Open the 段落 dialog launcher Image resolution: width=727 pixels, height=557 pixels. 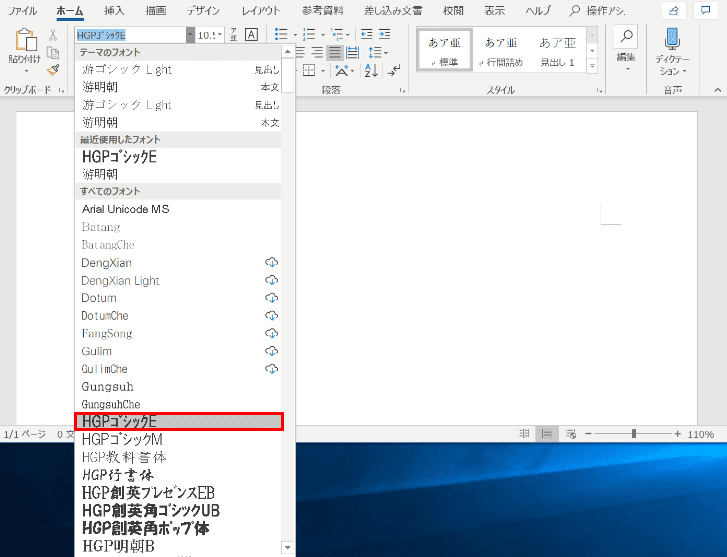[402, 90]
